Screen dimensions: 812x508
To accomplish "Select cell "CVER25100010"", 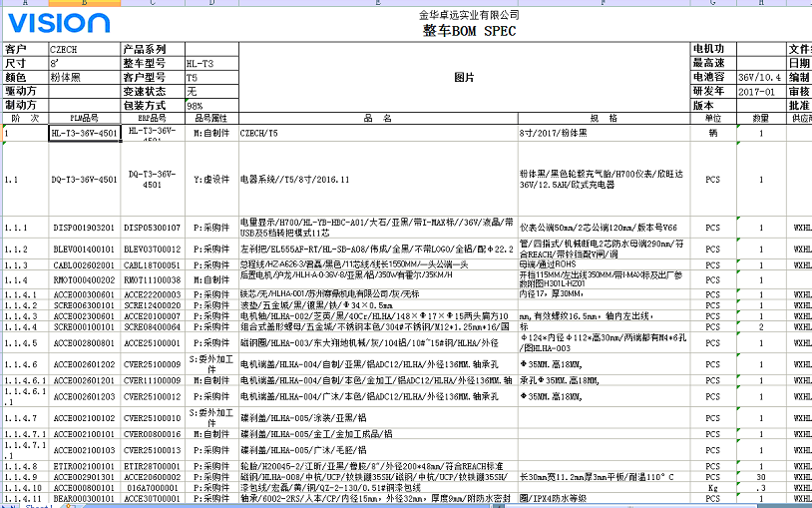I will (x=153, y=418).
